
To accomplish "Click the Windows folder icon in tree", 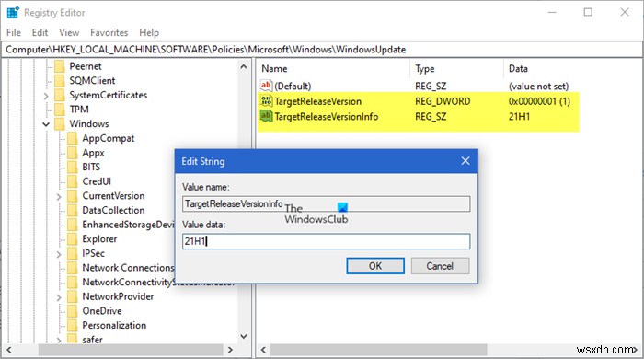I will [60, 123].
